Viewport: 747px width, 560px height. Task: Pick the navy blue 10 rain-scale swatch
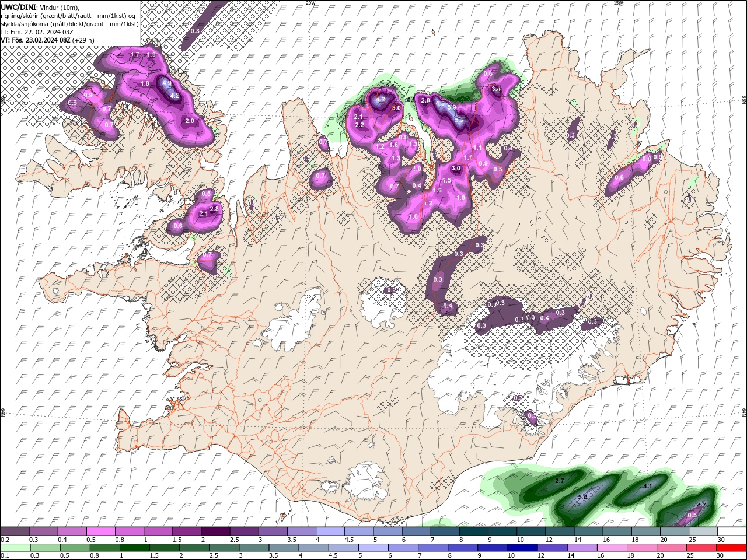tap(522, 547)
